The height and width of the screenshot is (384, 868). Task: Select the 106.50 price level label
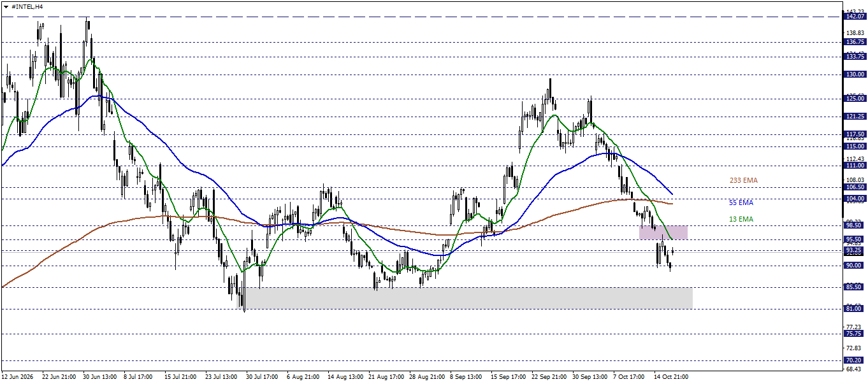tap(854, 187)
